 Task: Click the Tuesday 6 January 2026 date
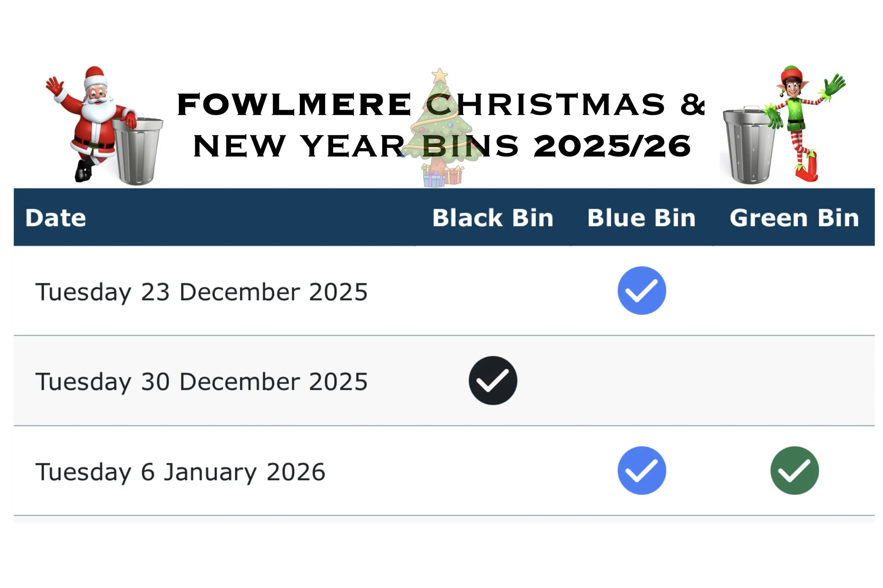180,472
